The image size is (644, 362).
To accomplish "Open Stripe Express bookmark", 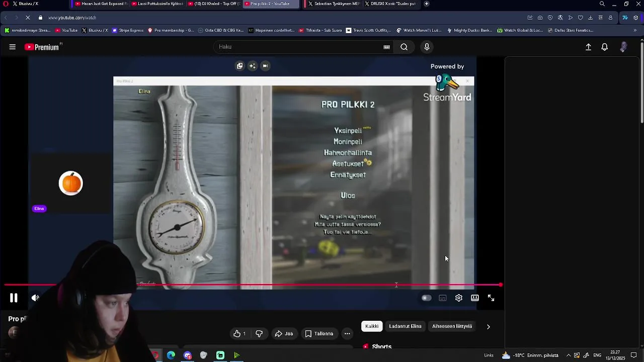I will (128, 30).
